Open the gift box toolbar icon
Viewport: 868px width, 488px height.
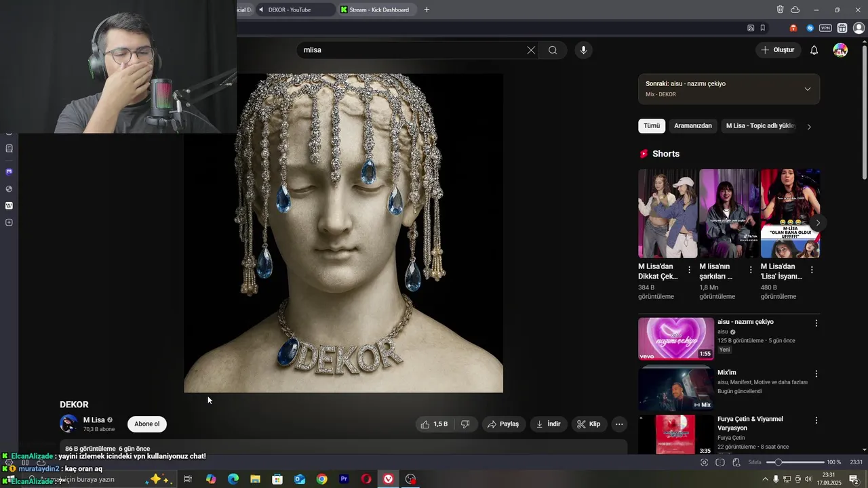tap(842, 28)
